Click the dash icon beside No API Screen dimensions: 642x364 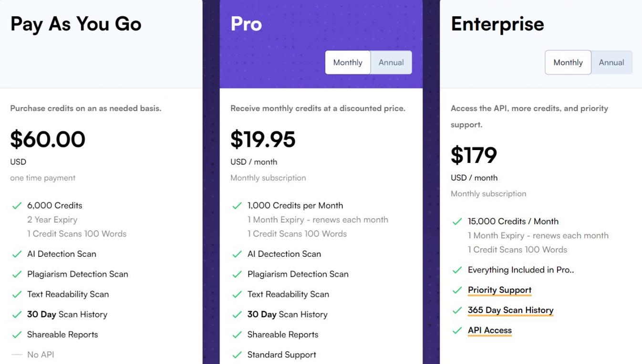(17, 355)
